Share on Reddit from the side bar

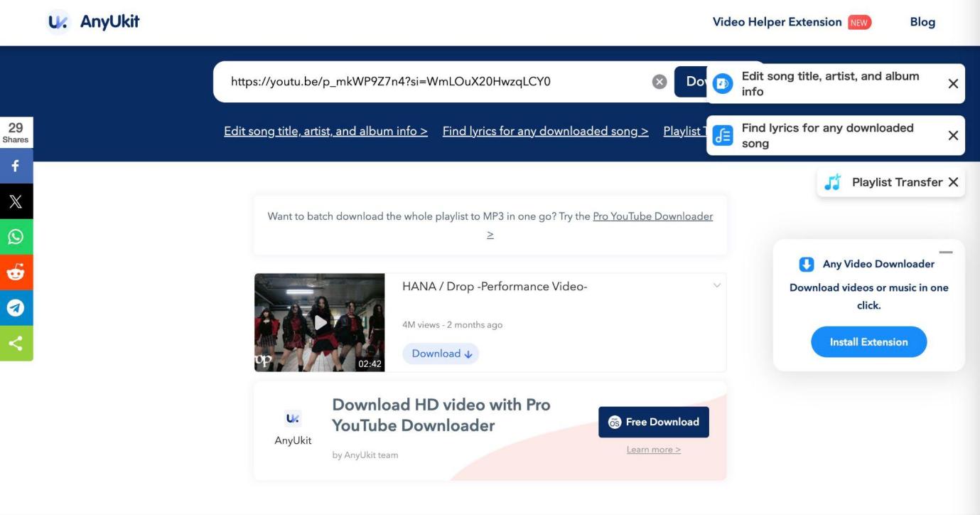point(16,272)
